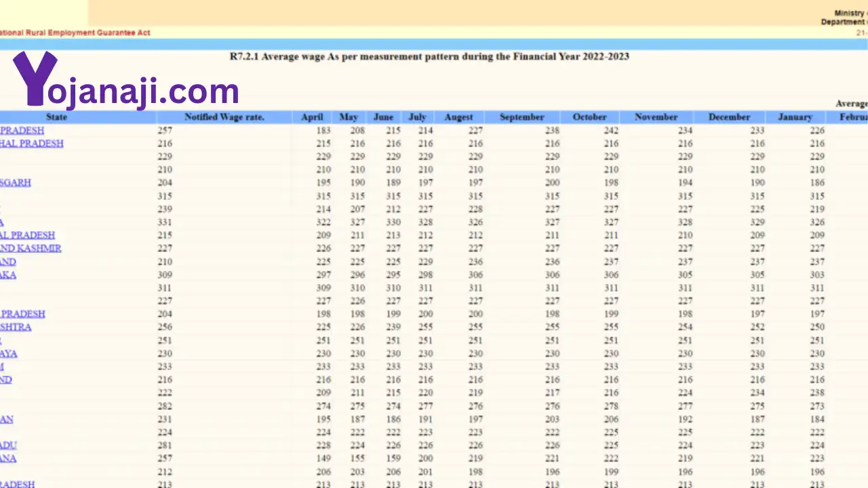Select the September column header

pyautogui.click(x=522, y=117)
